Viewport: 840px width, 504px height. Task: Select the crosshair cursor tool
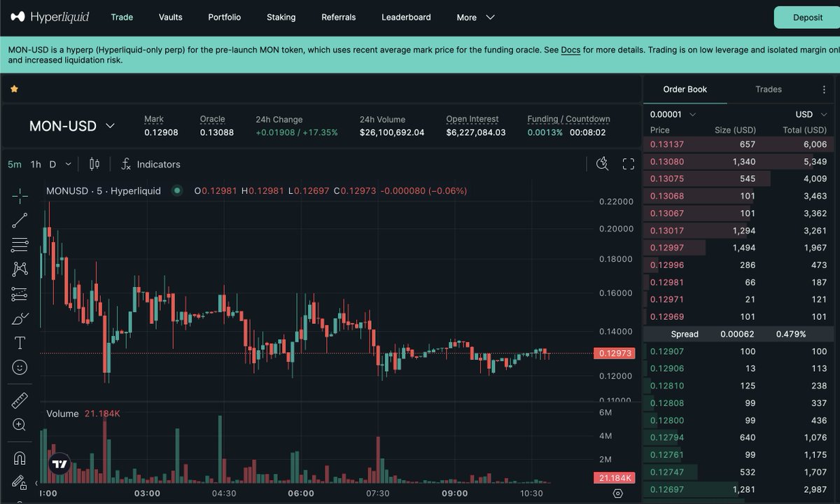click(x=20, y=196)
